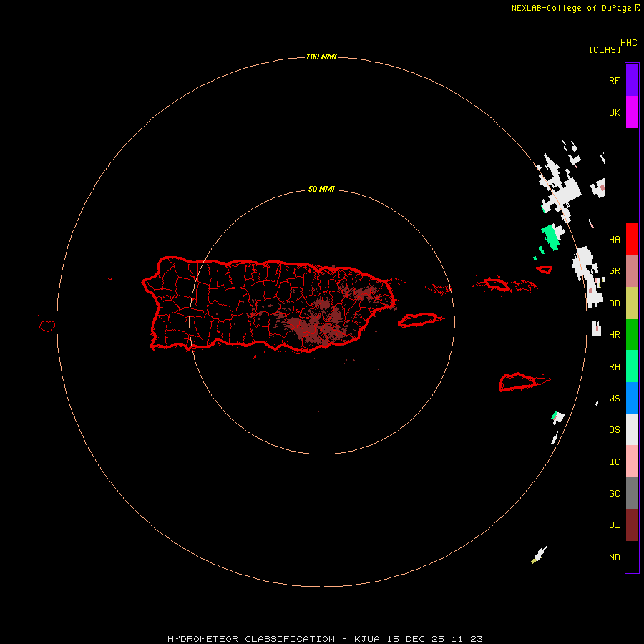Click the yellow-tipped echo at bottom right
This screenshot has width=644, height=644.
(x=539, y=555)
